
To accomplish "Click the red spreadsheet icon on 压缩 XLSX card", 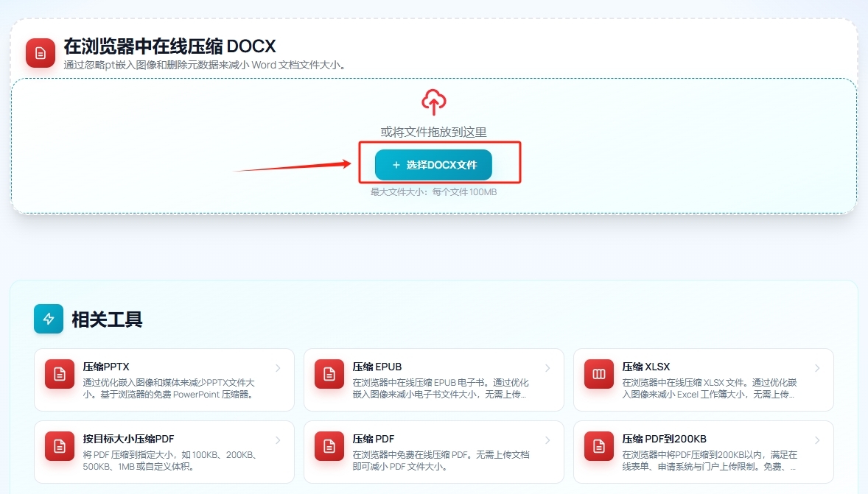I will pyautogui.click(x=599, y=374).
